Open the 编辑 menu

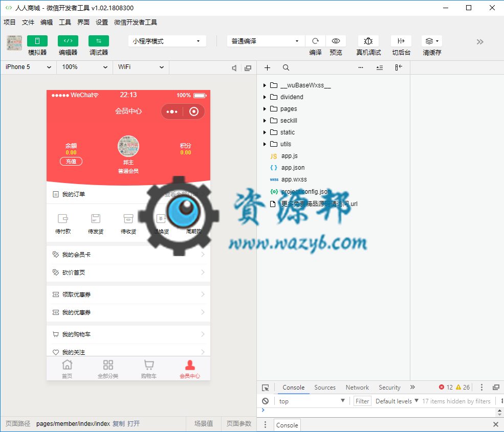click(x=46, y=22)
